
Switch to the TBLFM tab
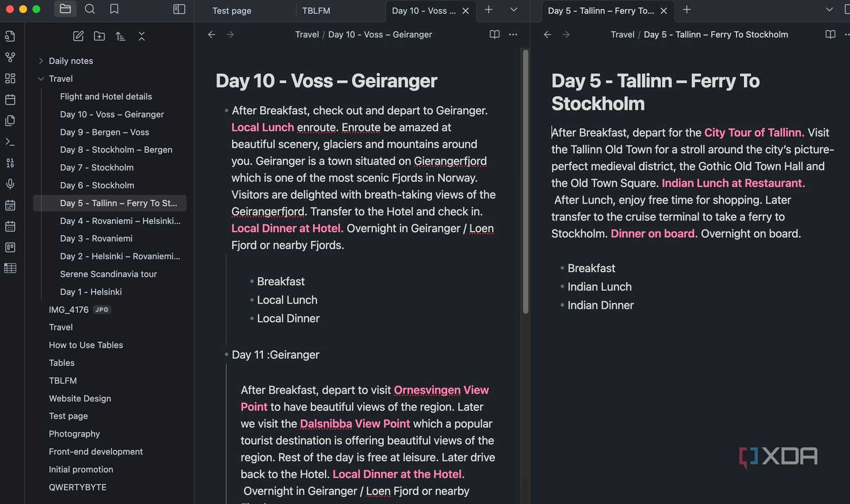(316, 10)
